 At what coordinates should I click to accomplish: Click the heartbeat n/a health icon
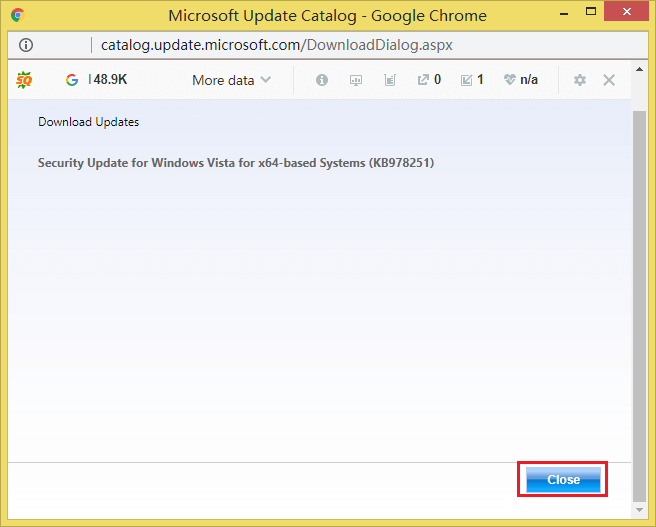coord(521,79)
